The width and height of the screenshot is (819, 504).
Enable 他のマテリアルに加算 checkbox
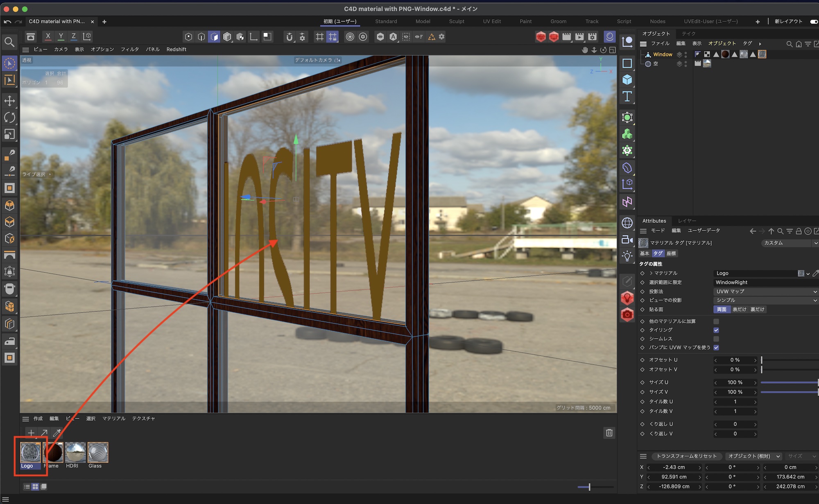point(716,321)
